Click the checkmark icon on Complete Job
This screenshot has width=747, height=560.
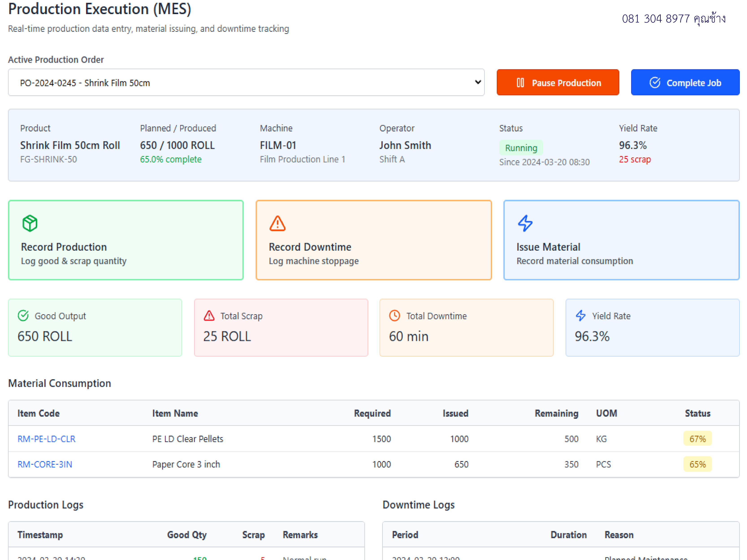coord(655,83)
